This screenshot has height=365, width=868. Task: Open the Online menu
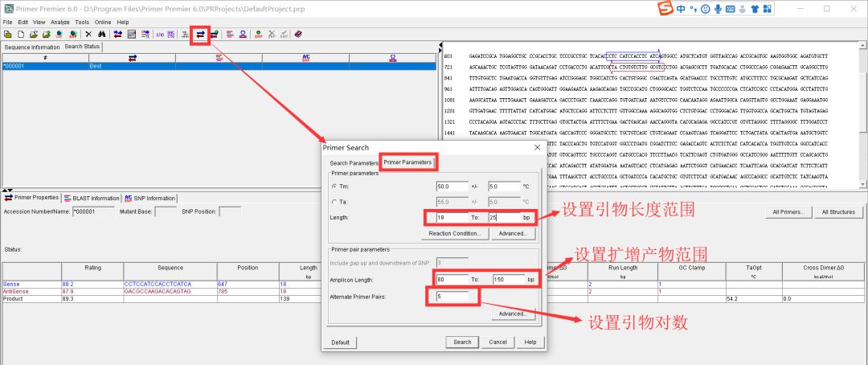point(103,23)
